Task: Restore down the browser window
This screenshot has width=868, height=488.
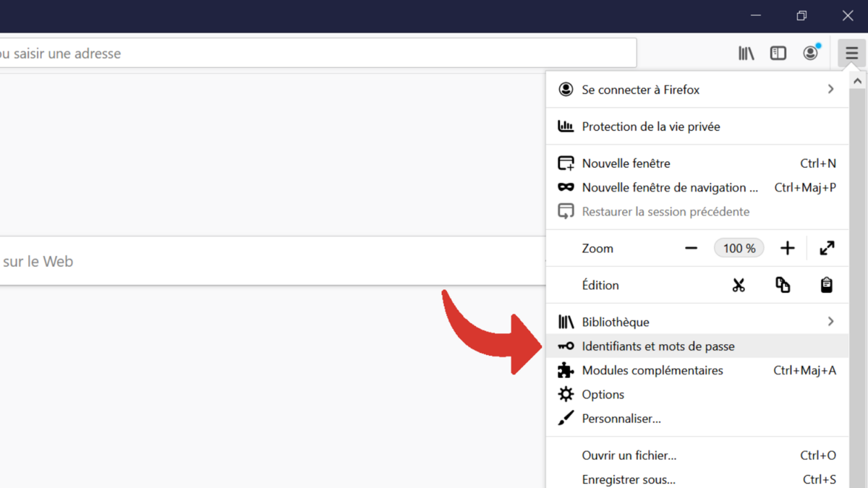Action: (801, 16)
